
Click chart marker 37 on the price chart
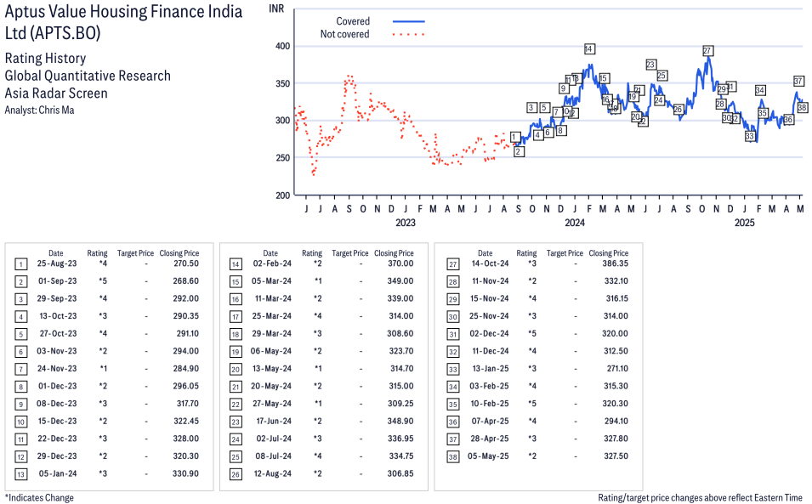(798, 82)
